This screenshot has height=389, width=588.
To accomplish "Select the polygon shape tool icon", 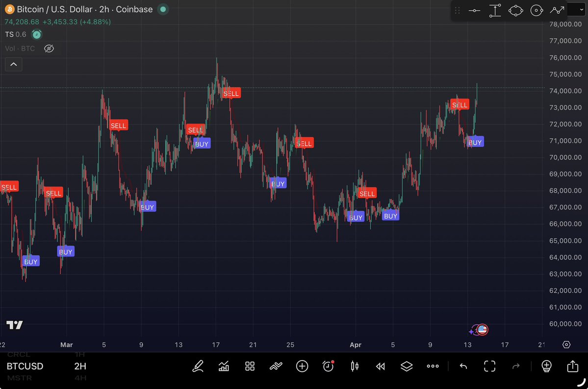I will tap(515, 10).
